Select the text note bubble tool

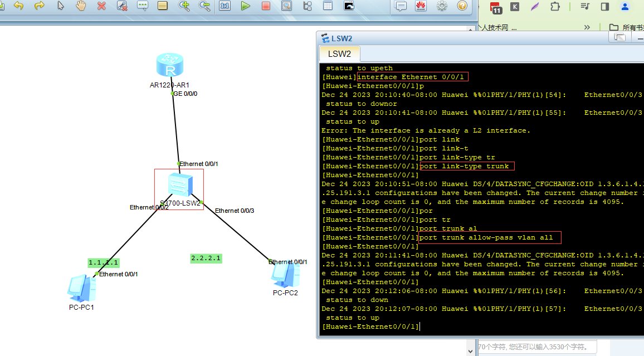pyautogui.click(x=143, y=6)
